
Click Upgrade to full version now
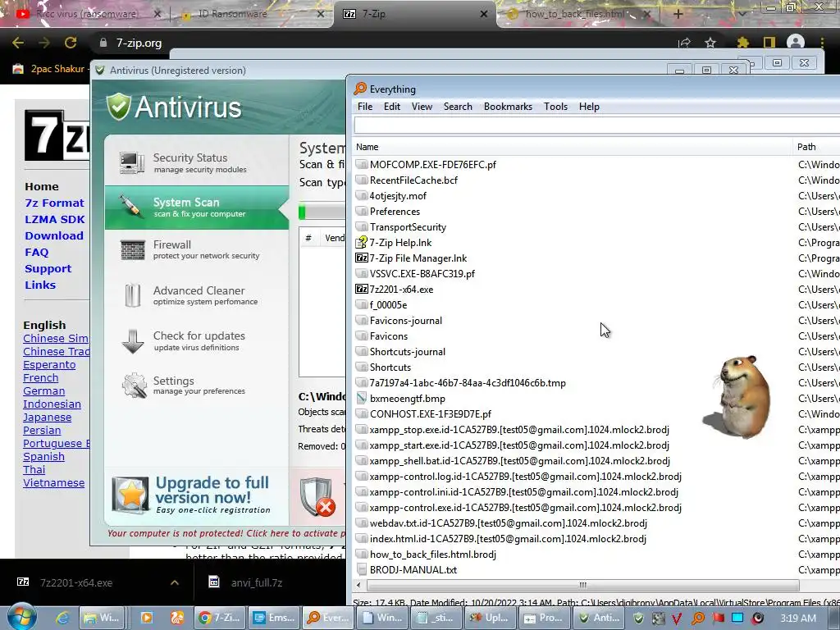[x=212, y=490]
